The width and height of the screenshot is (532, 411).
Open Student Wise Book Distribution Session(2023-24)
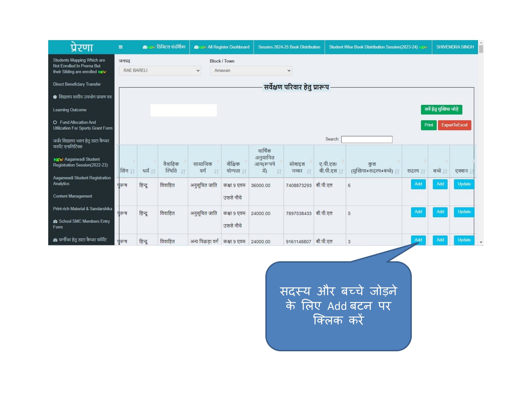(x=373, y=47)
